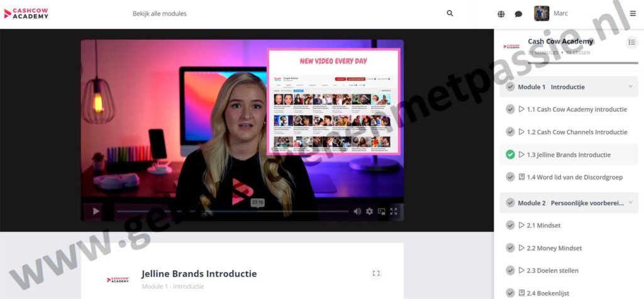Mark 2.1 Mindset lesson complete
Screen dimensions: 644x299
[x=510, y=225]
